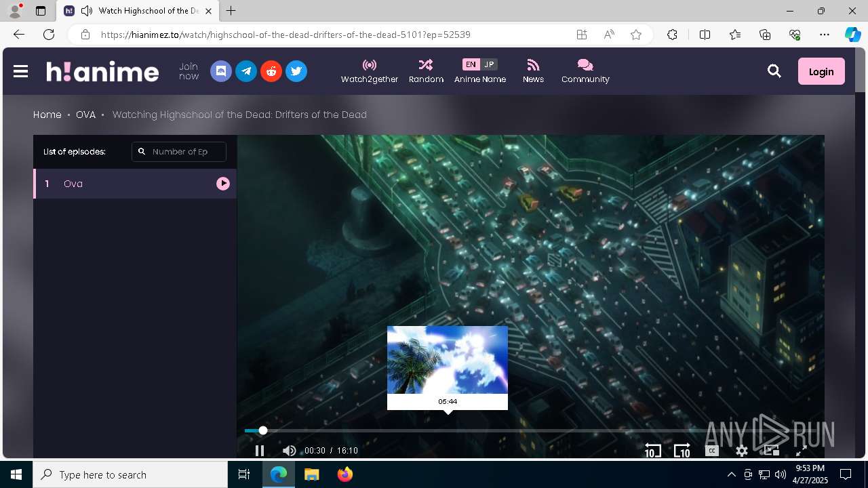Open Task View on taskbar
Viewport: 868px width, 488px height.
[245, 474]
